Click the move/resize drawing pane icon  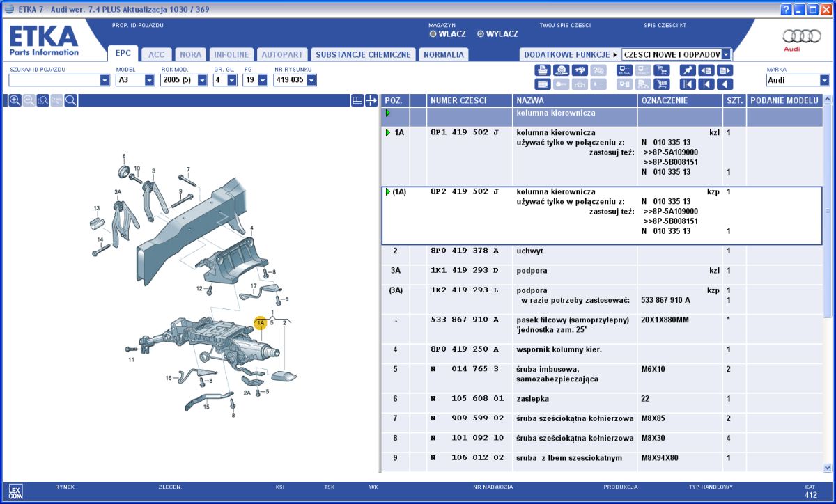click(x=371, y=100)
